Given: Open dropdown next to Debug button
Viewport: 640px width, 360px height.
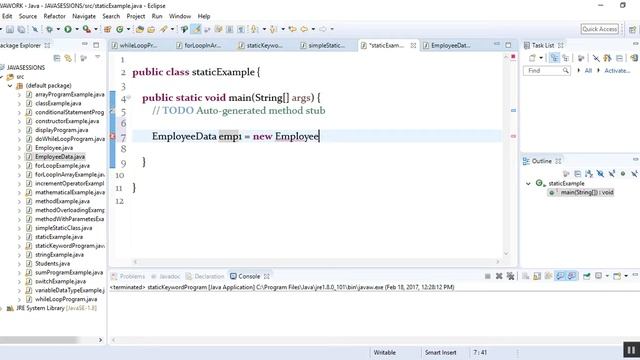Looking at the screenshot, I should pyautogui.click(x=58, y=29).
